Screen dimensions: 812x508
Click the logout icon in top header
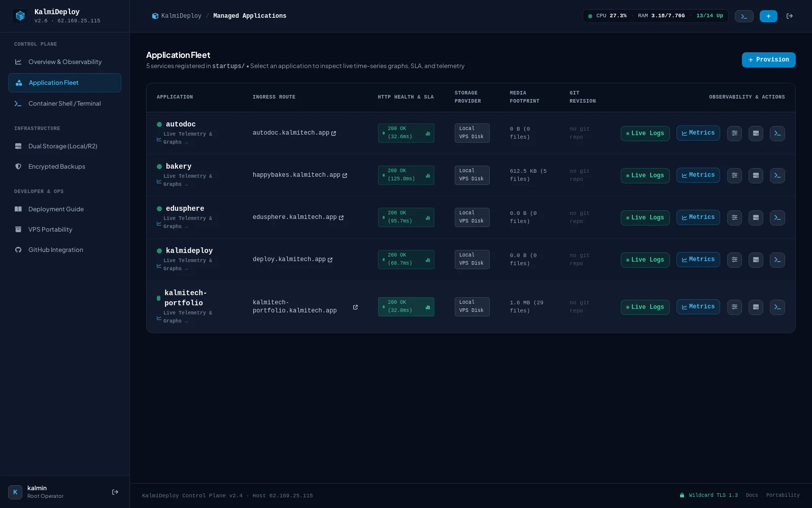[790, 16]
